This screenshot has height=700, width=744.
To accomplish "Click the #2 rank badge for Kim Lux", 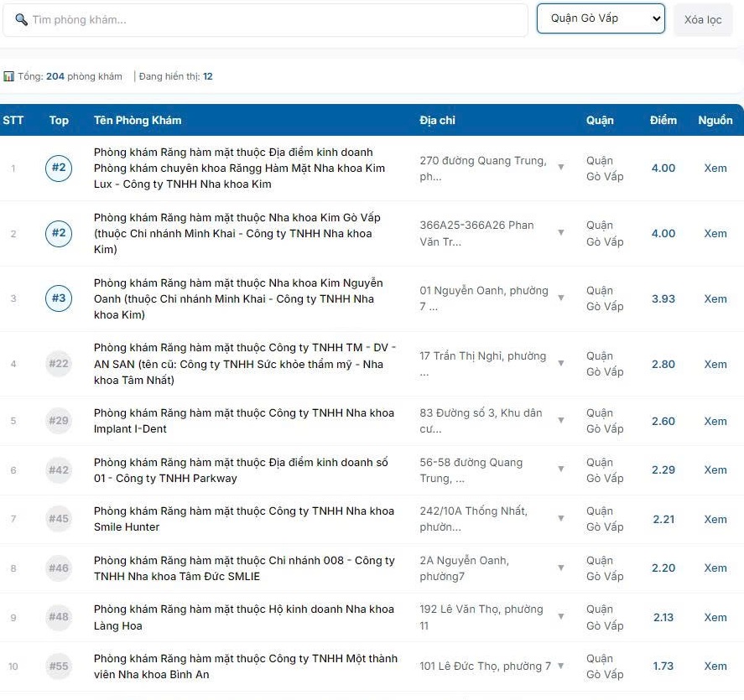I will tap(59, 168).
